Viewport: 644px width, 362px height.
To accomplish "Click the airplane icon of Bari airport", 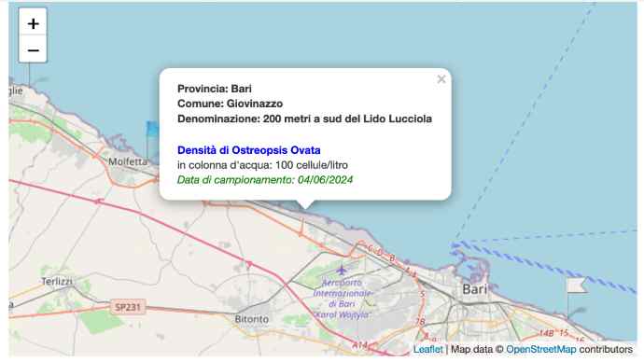I will 342,271.
